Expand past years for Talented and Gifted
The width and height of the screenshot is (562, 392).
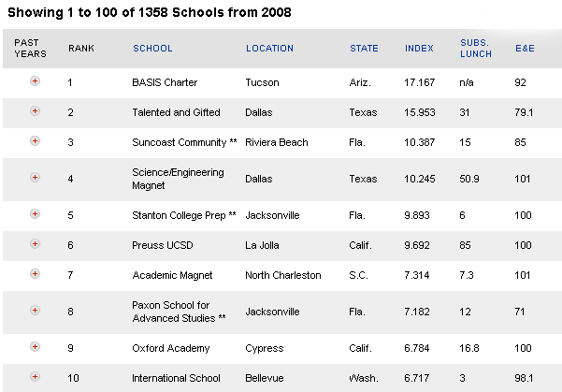[35, 111]
